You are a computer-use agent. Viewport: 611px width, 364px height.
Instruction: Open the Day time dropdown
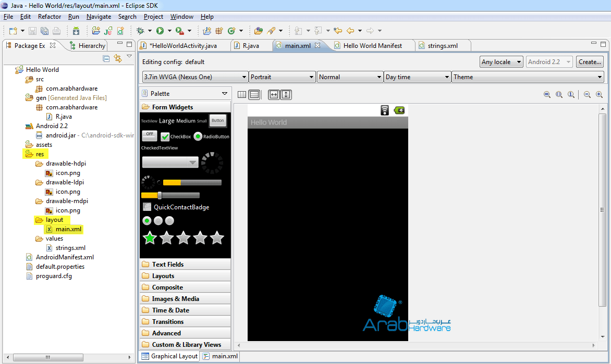point(418,77)
